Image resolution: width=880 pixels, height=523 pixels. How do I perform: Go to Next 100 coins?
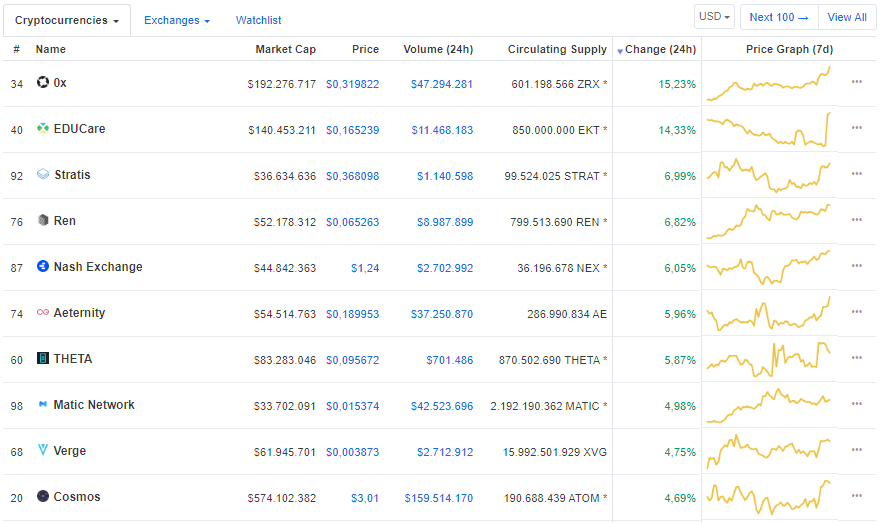(779, 17)
